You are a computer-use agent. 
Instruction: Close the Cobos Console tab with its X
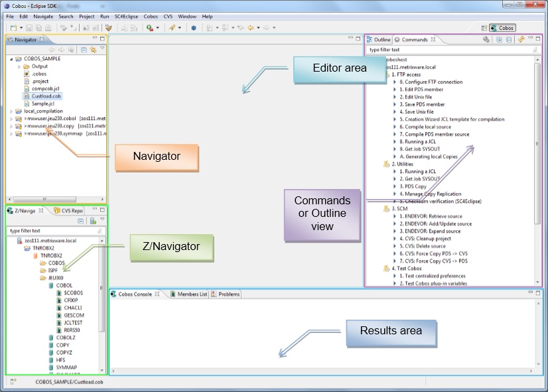(157, 294)
